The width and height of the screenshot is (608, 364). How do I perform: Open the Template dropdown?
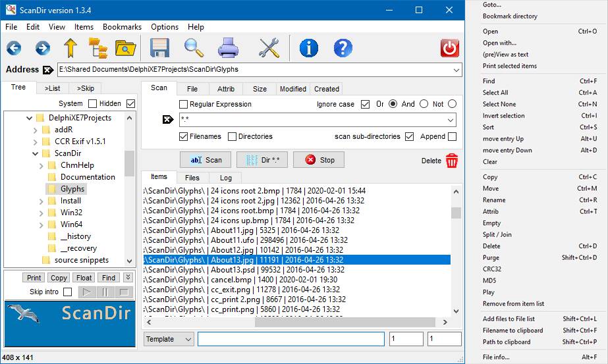coord(169,339)
